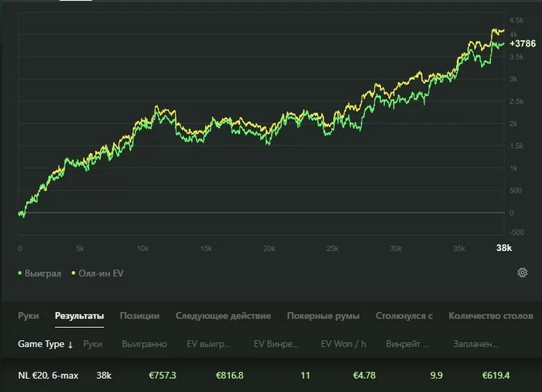542x392 pixels.
Task: Select the NL €20, 6-max row
Action: 48,376
